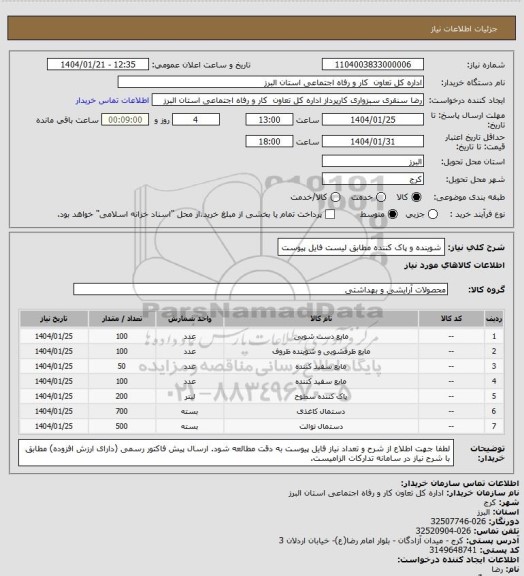Click the واحد شمارش column header
Viewport: 524px width, 576px height.
[x=190, y=319]
